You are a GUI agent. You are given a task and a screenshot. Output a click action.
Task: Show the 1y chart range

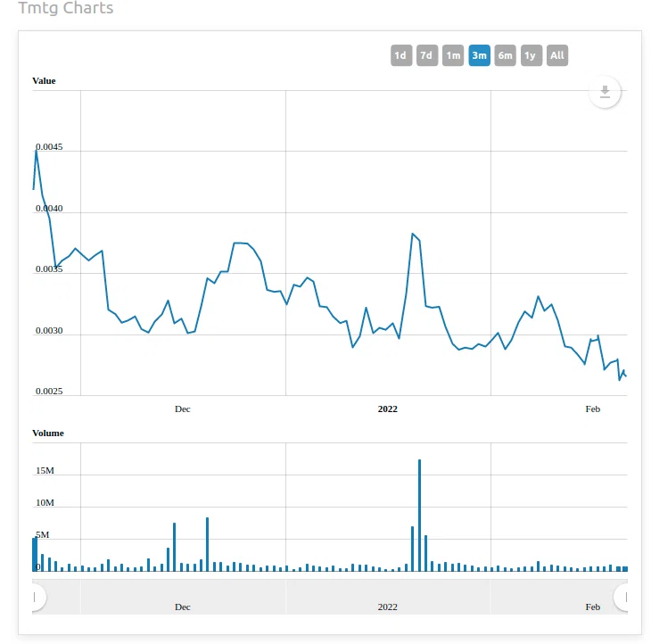(x=531, y=55)
